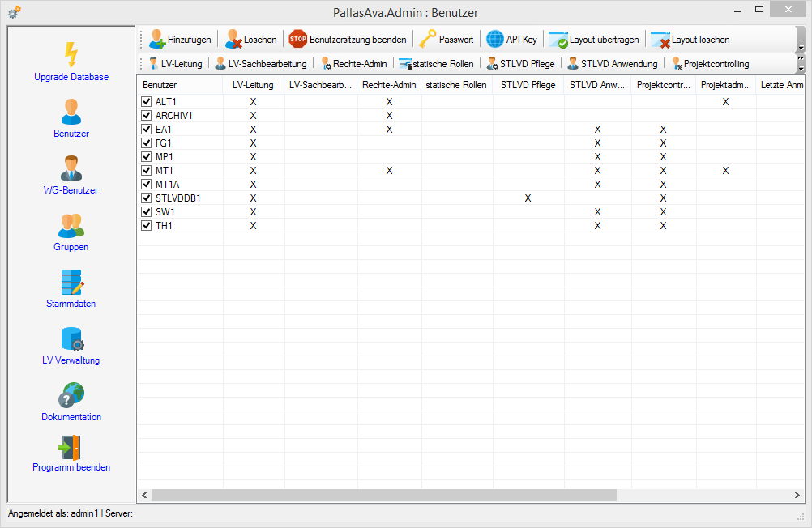The image size is (812, 528).
Task: Click the Projektadm... column header
Action: [726, 85]
